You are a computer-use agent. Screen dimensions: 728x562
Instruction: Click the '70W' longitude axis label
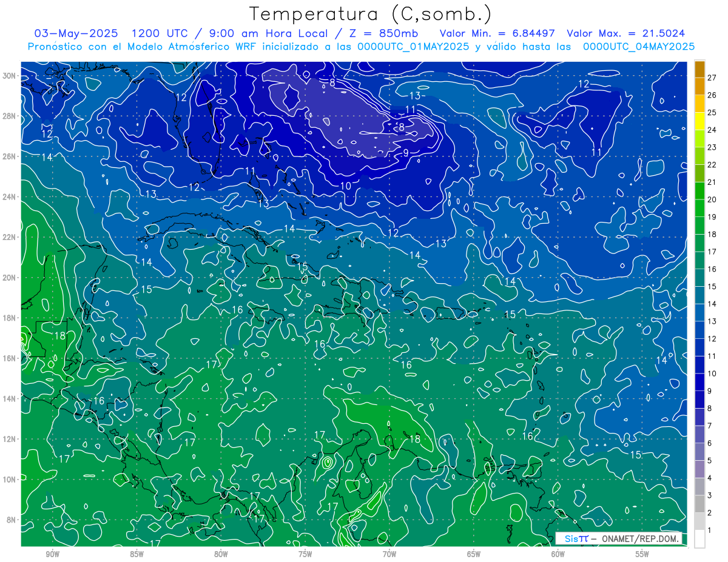point(389,554)
